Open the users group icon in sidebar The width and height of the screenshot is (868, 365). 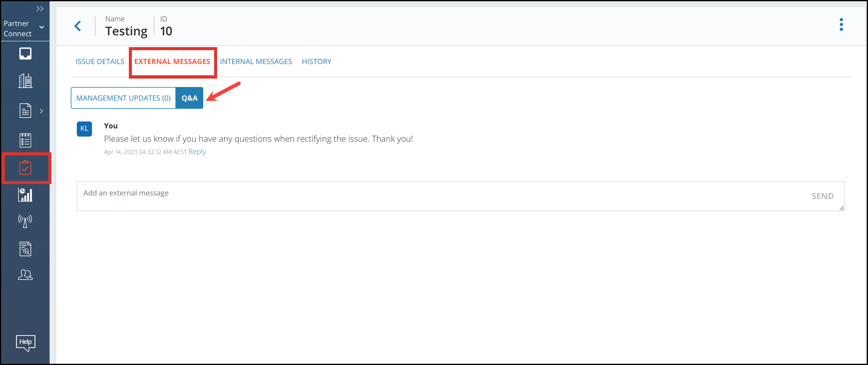tap(25, 275)
